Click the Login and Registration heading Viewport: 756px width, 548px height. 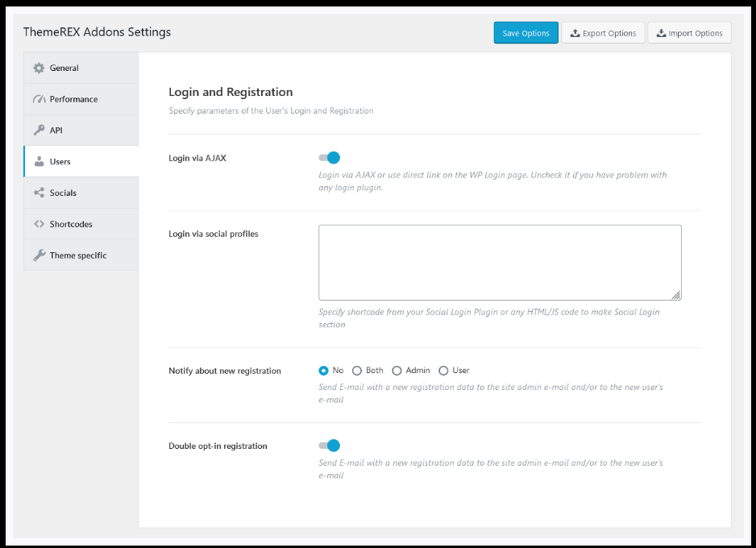(231, 92)
